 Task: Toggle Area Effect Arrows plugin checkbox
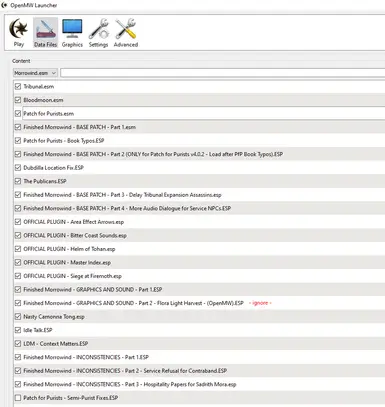coord(18,222)
